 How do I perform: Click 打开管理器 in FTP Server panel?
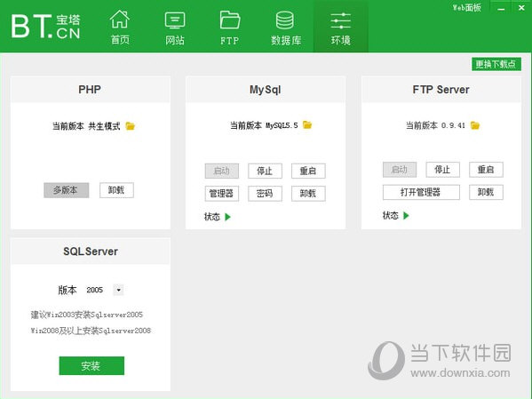[x=421, y=192]
